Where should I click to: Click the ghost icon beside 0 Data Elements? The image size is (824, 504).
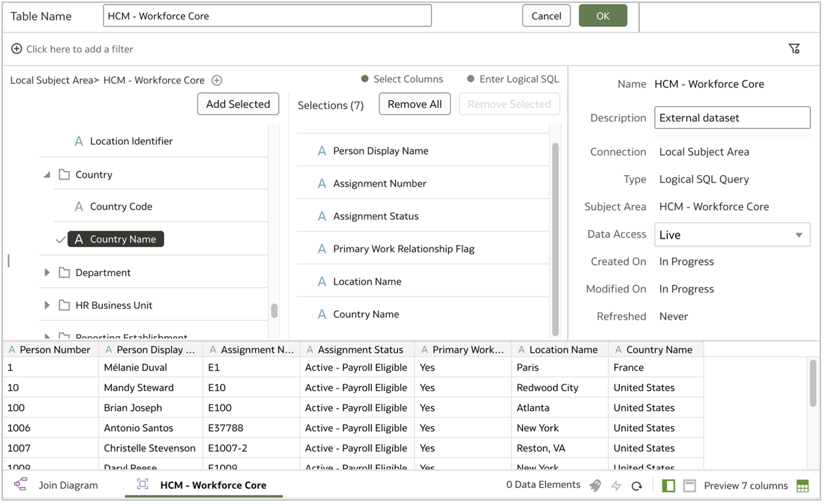[596, 485]
